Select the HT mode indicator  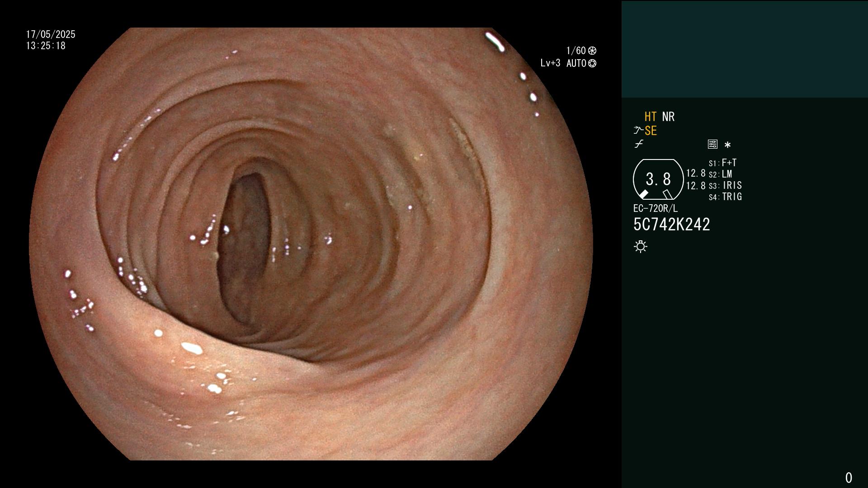point(651,117)
